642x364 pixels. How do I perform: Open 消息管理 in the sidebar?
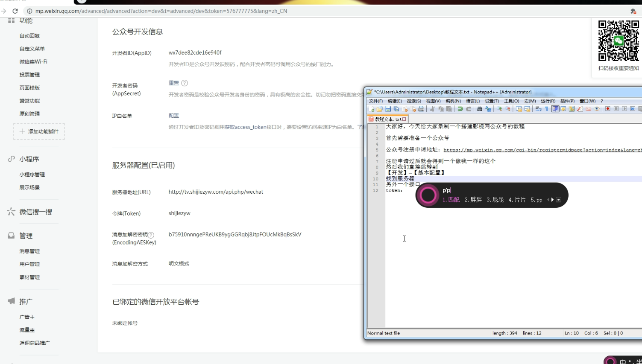pyautogui.click(x=29, y=251)
